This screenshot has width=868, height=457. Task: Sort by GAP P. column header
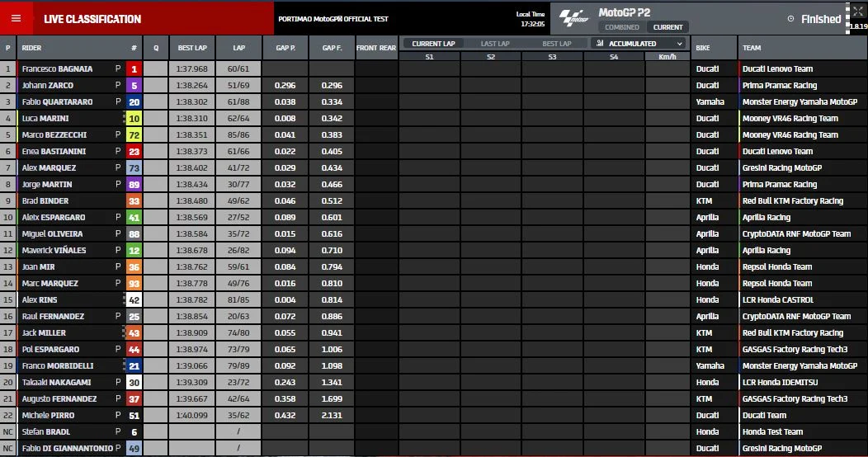click(x=285, y=48)
